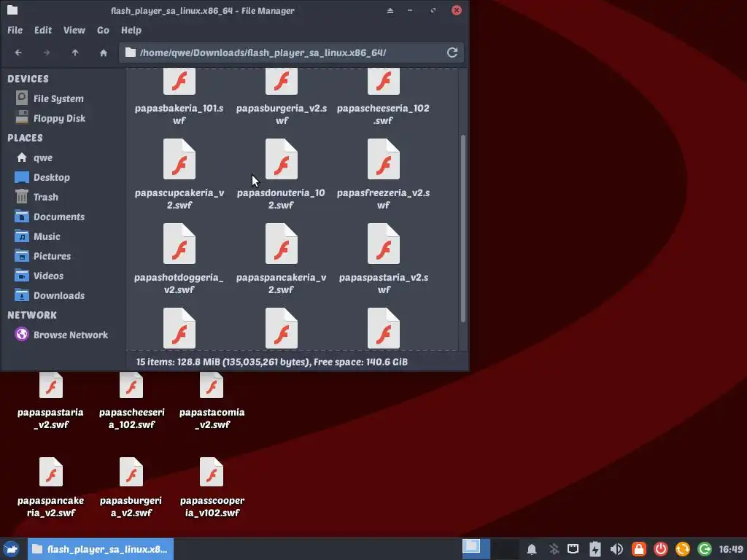Select papashotdoggeria_v2.swf file icon

click(179, 244)
